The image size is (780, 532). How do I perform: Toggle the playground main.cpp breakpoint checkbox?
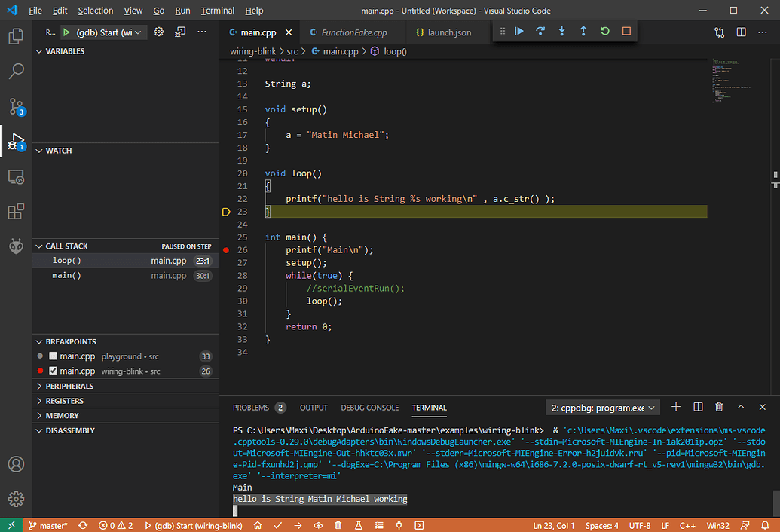coord(53,356)
